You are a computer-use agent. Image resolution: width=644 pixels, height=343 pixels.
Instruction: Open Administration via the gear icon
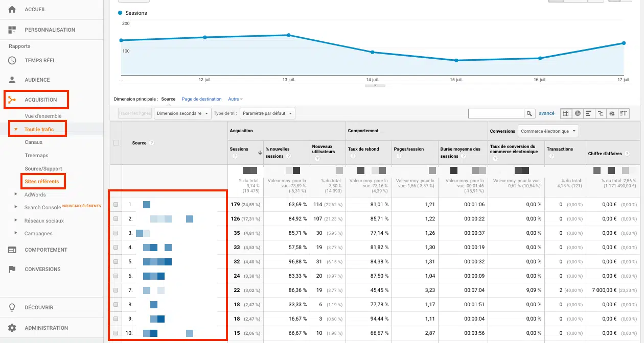pyautogui.click(x=12, y=328)
